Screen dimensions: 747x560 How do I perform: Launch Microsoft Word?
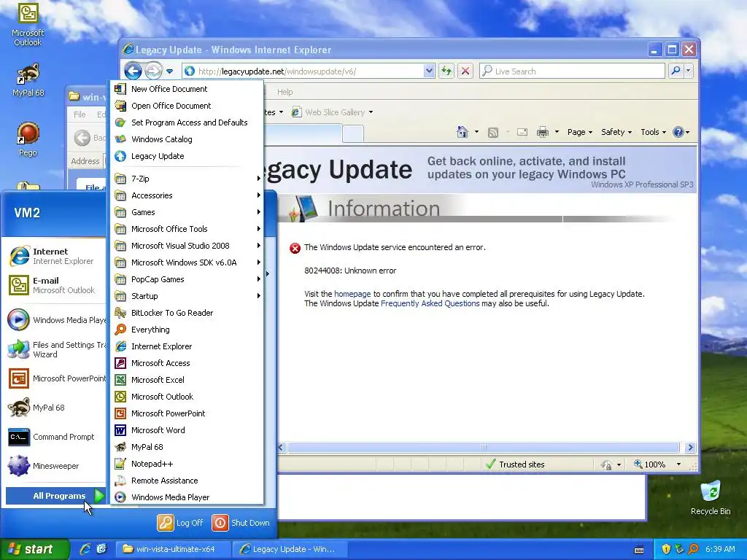[x=187, y=430]
